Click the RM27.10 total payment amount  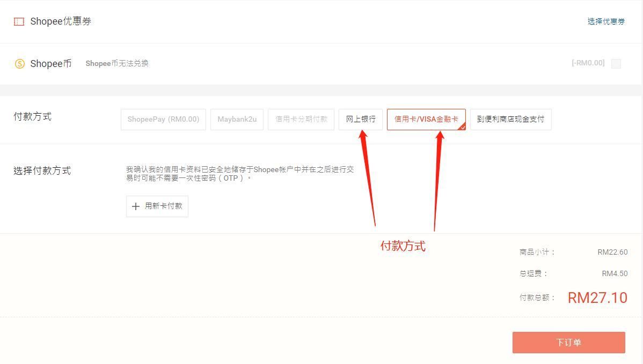tap(597, 298)
